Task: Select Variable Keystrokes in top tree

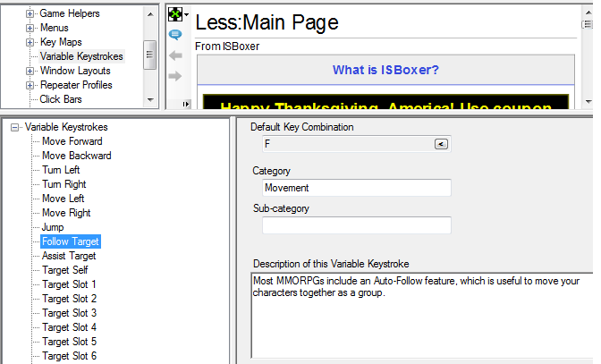Action: click(81, 56)
